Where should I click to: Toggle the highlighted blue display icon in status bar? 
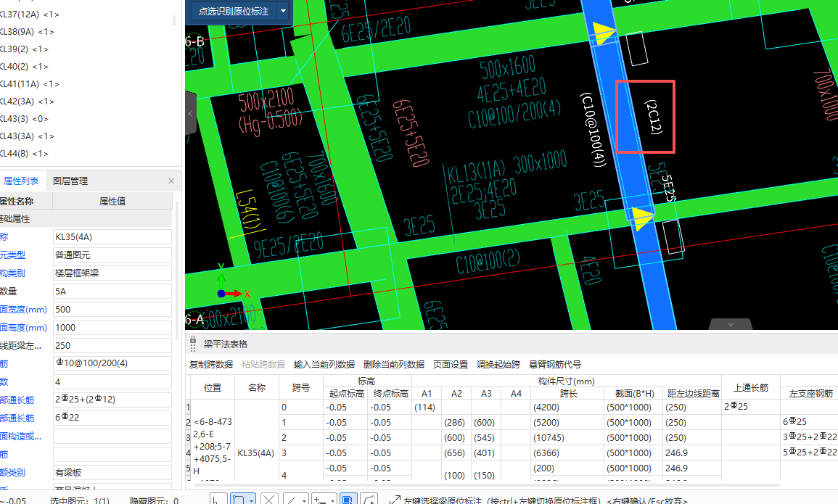click(347, 500)
